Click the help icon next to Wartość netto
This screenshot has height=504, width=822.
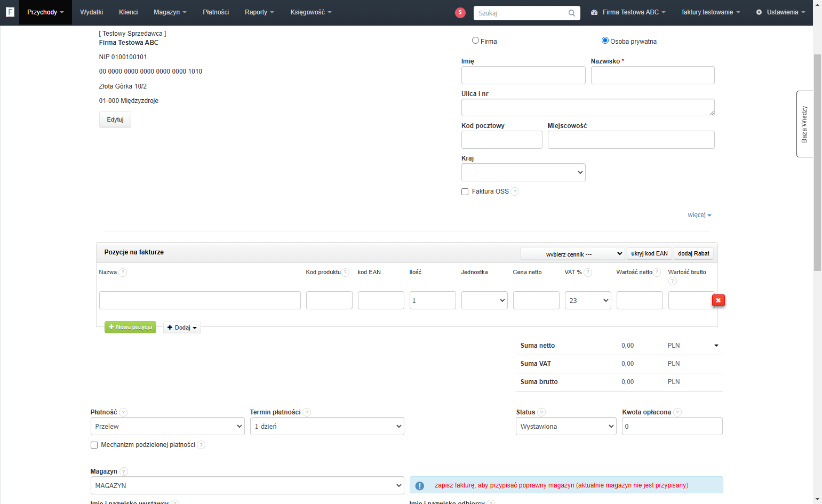(x=657, y=273)
